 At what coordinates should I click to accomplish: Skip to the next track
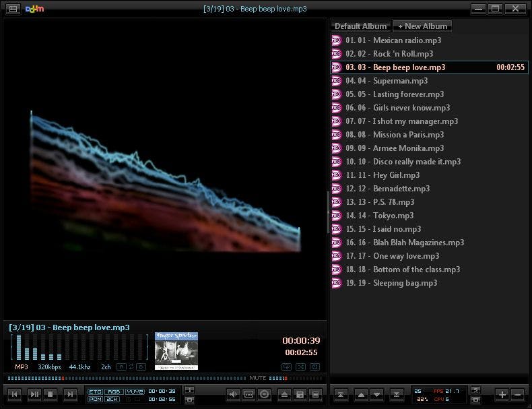[69, 394]
